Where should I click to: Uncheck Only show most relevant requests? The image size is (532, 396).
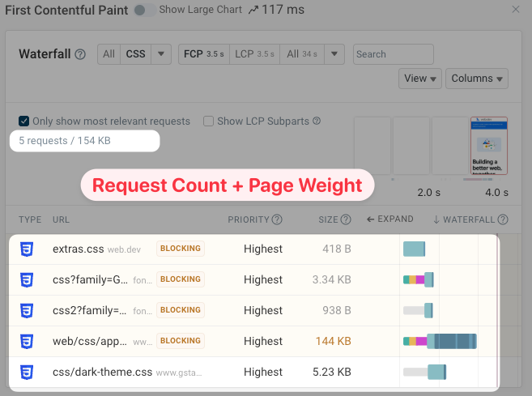(24, 121)
